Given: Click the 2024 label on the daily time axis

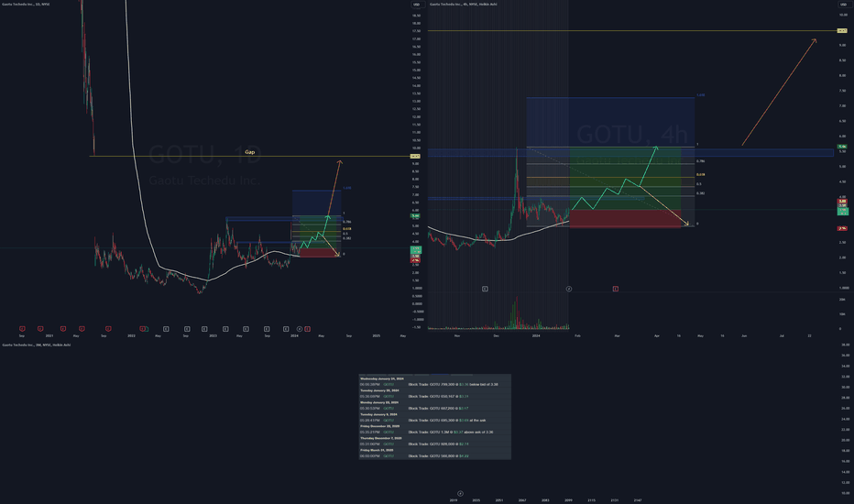Looking at the screenshot, I should pyautogui.click(x=294, y=335).
